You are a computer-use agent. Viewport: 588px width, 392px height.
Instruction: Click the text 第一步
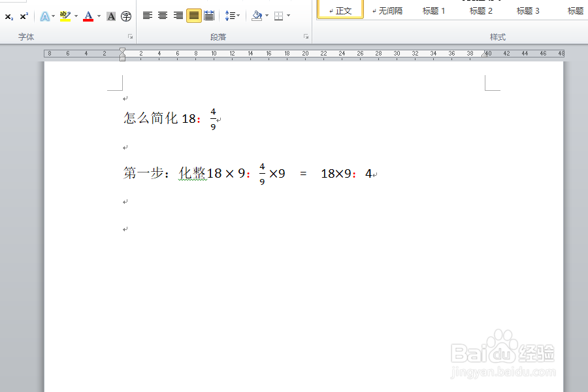click(x=144, y=173)
